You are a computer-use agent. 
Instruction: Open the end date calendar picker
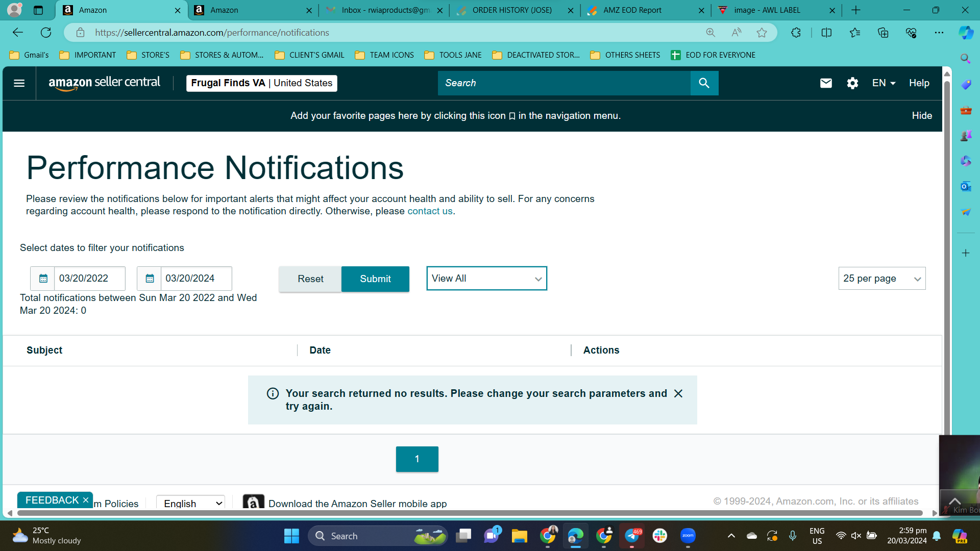(x=150, y=279)
